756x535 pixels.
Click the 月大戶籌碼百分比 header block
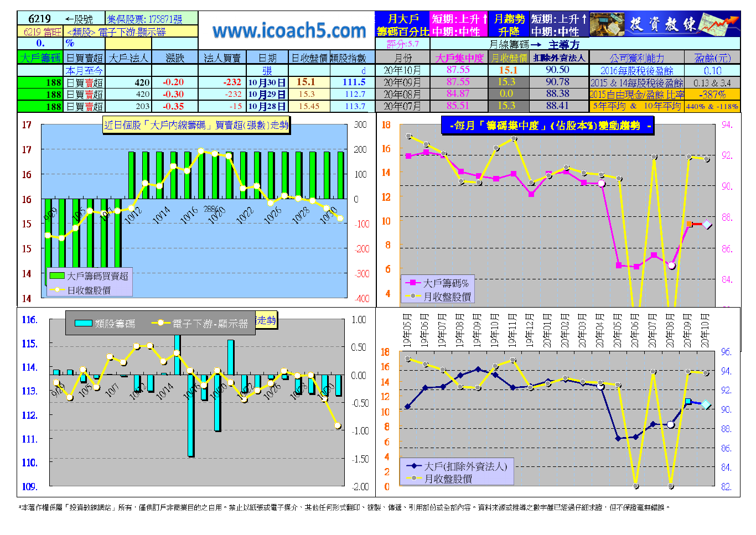pyautogui.click(x=402, y=25)
